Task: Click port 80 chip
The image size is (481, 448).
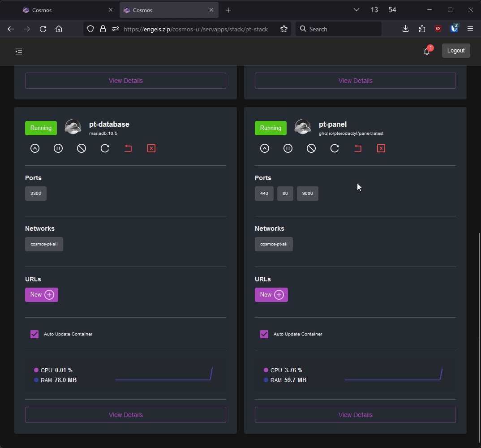Action: point(285,194)
